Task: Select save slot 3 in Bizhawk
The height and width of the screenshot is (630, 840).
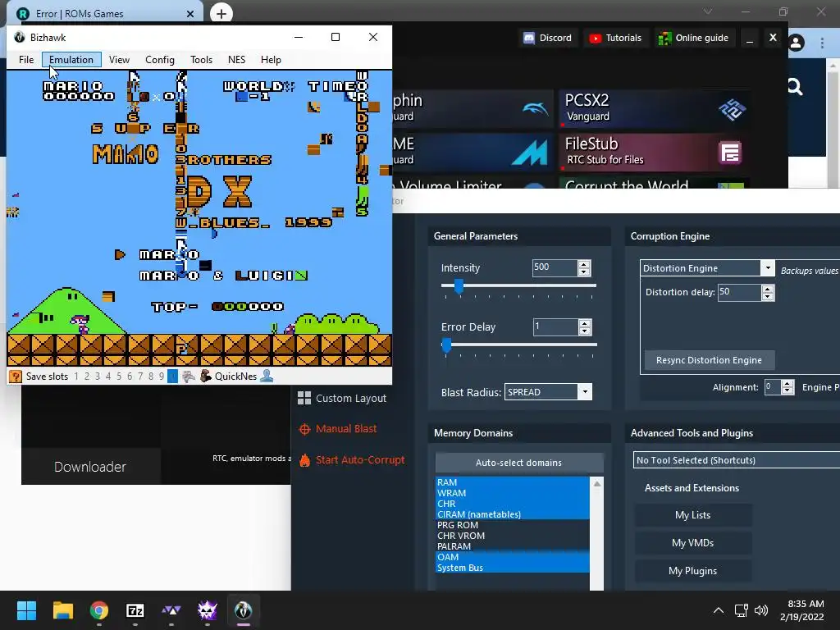Action: click(x=98, y=377)
